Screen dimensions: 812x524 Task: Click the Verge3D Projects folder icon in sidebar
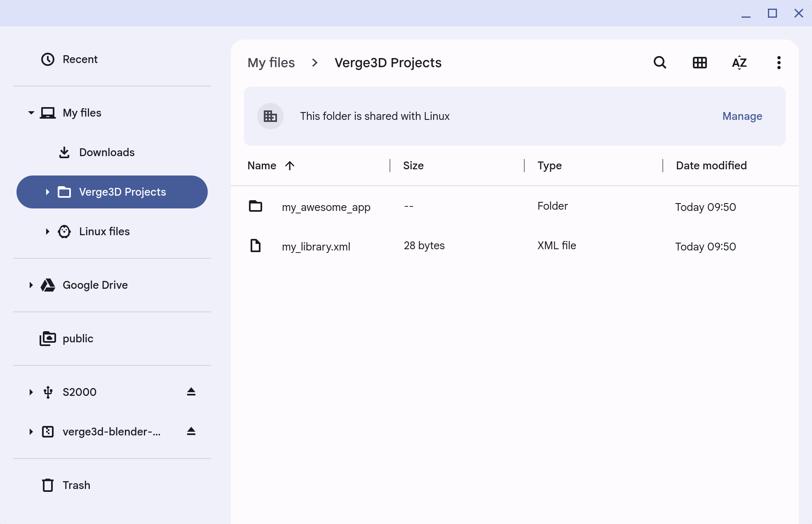click(64, 192)
